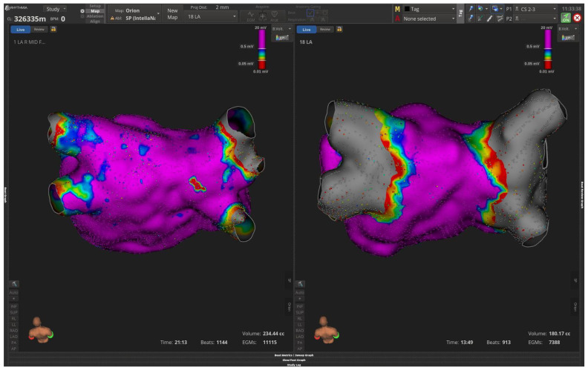This screenshot has height=370, width=588.
Task: Click the lock icon above the 18 LA map
Action: point(339,29)
